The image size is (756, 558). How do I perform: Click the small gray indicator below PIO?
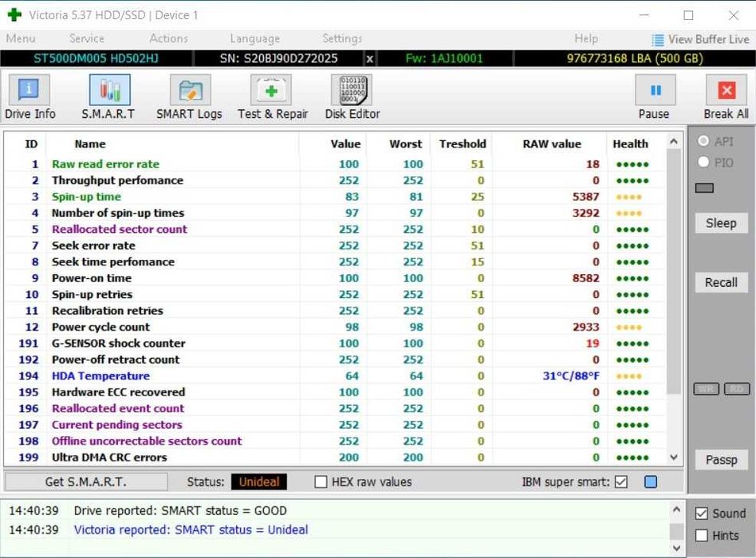tap(704, 188)
